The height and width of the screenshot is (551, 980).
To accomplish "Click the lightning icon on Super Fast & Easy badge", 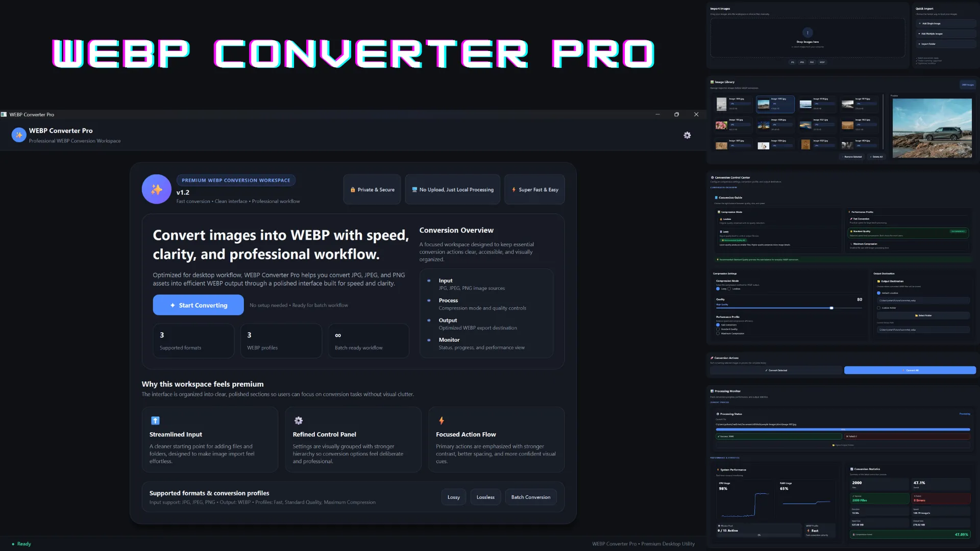I will 513,190.
